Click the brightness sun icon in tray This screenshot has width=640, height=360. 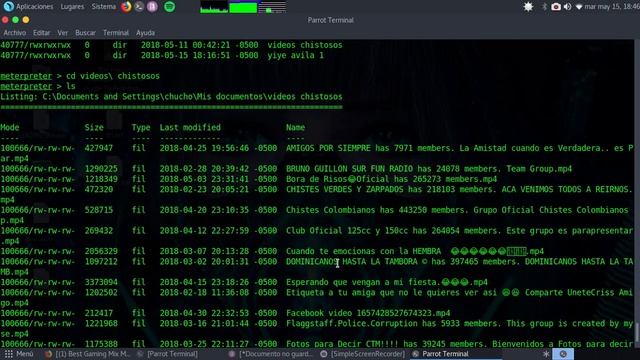[528, 7]
